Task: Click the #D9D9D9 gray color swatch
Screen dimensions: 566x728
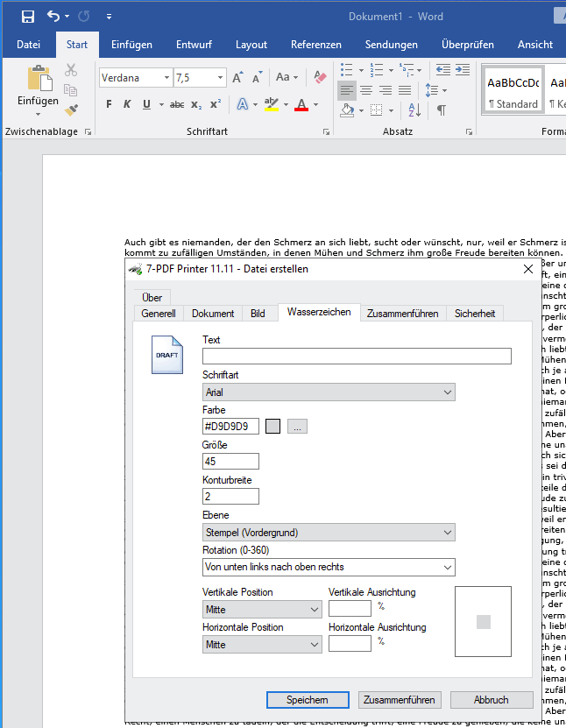Action: [x=272, y=427]
